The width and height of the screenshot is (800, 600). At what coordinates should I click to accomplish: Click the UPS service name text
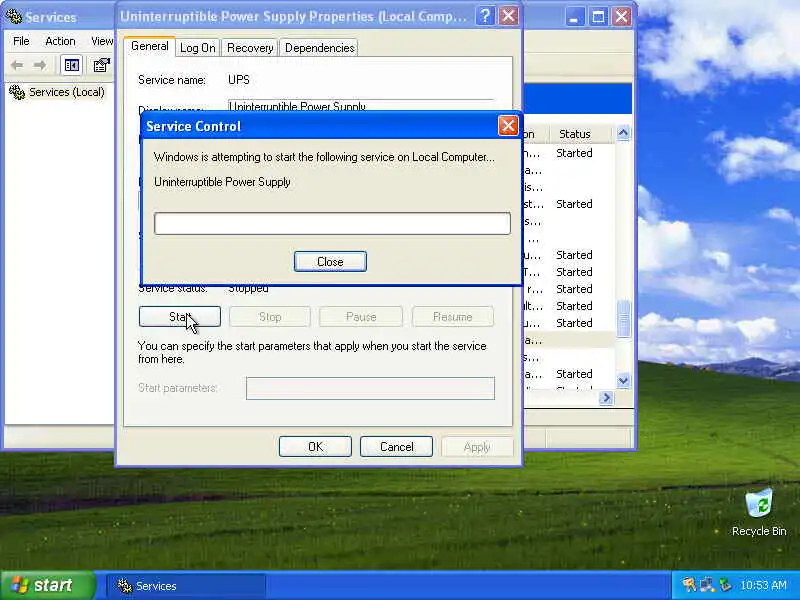click(x=239, y=80)
